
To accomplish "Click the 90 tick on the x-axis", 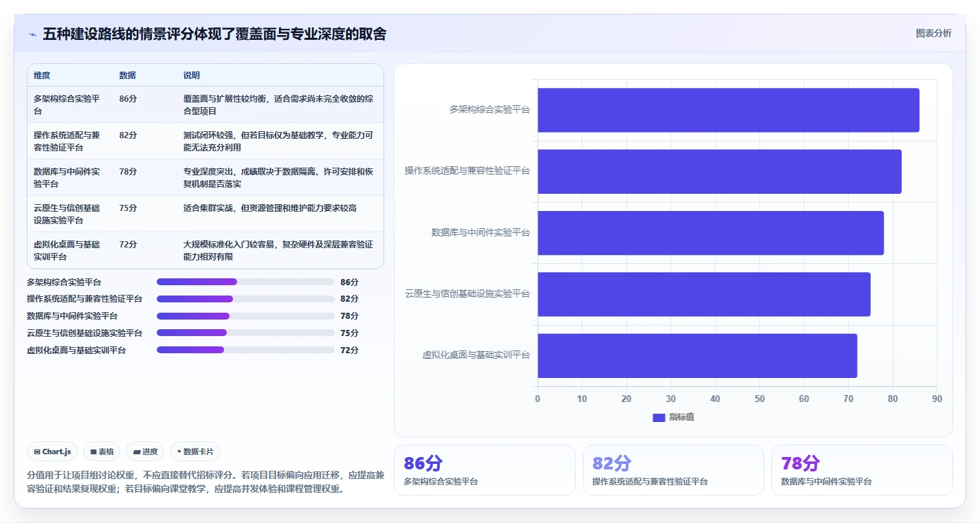I will coord(937,399).
